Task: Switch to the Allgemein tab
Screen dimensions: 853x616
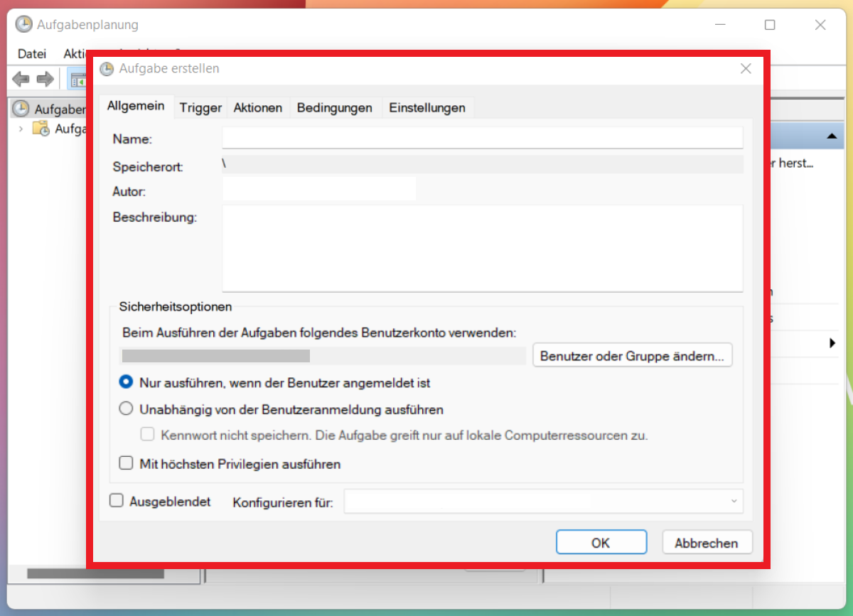Action: click(136, 107)
